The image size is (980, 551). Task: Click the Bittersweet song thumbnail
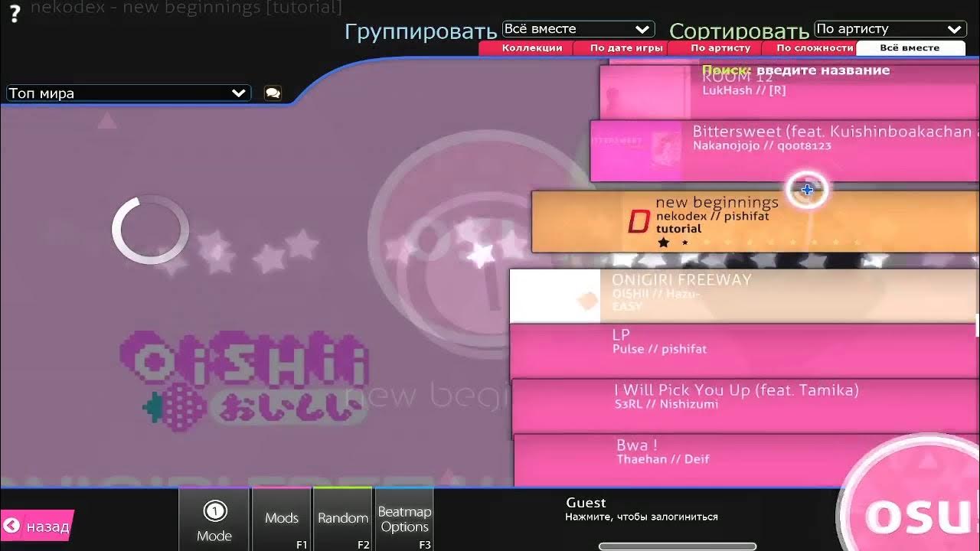[x=637, y=151]
